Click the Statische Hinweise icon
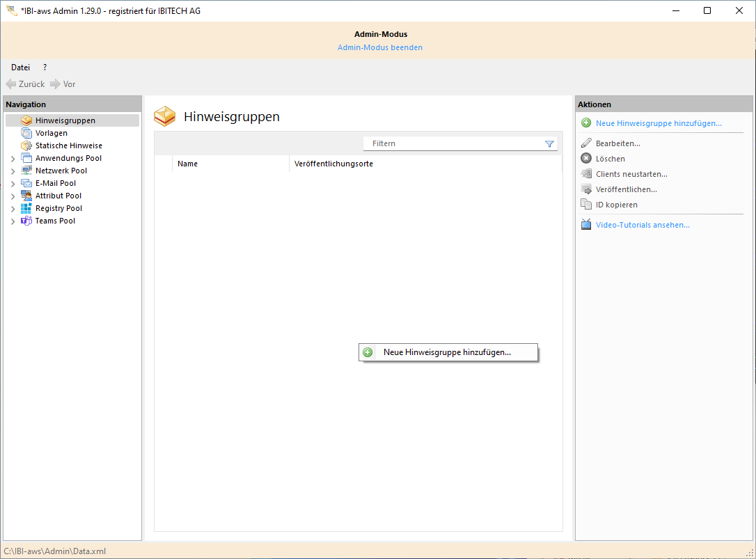This screenshot has width=756, height=559. (x=26, y=145)
